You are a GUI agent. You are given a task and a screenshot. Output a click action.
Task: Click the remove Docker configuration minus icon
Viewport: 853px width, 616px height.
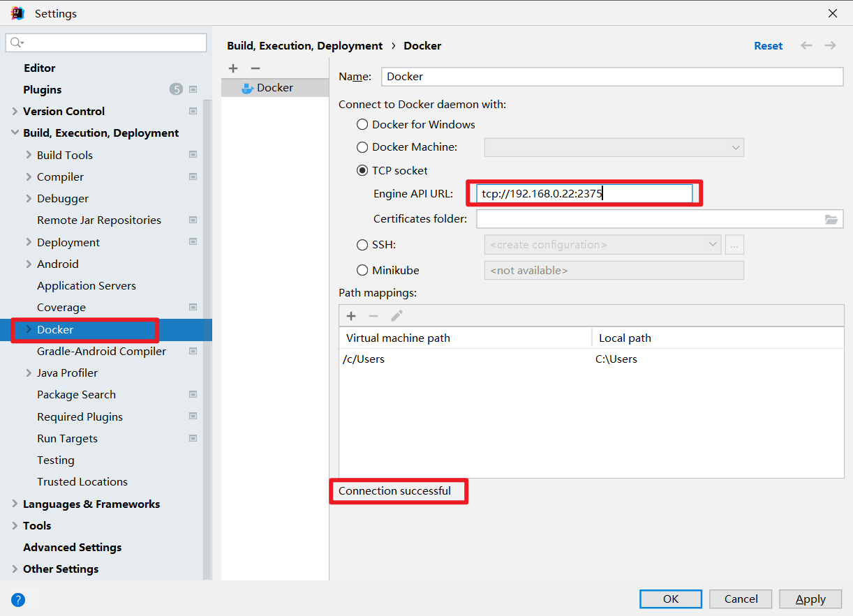(x=255, y=68)
